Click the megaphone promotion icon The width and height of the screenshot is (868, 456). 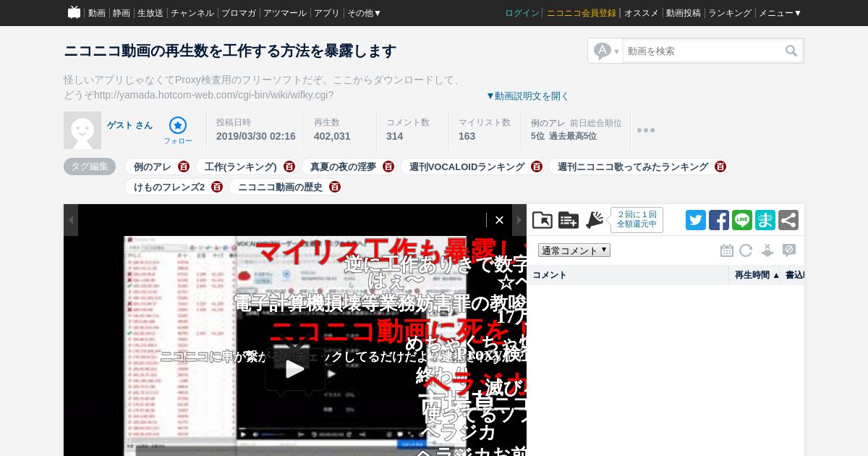(x=595, y=220)
